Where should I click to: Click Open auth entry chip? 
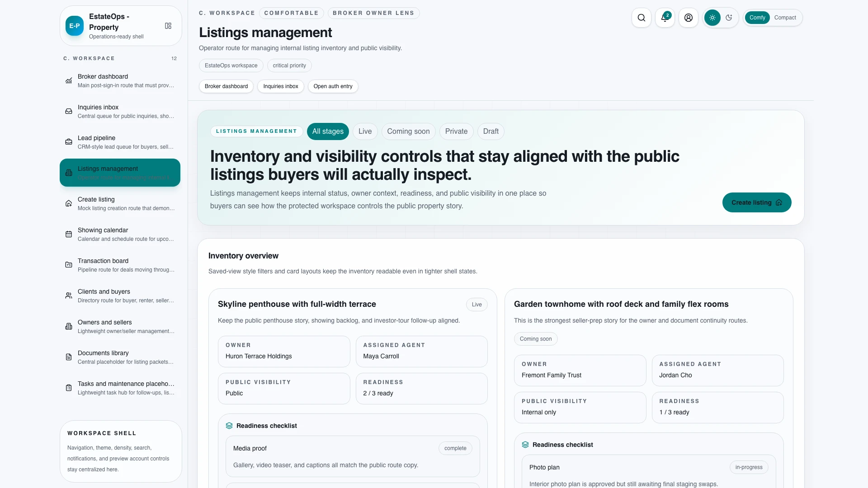333,86
